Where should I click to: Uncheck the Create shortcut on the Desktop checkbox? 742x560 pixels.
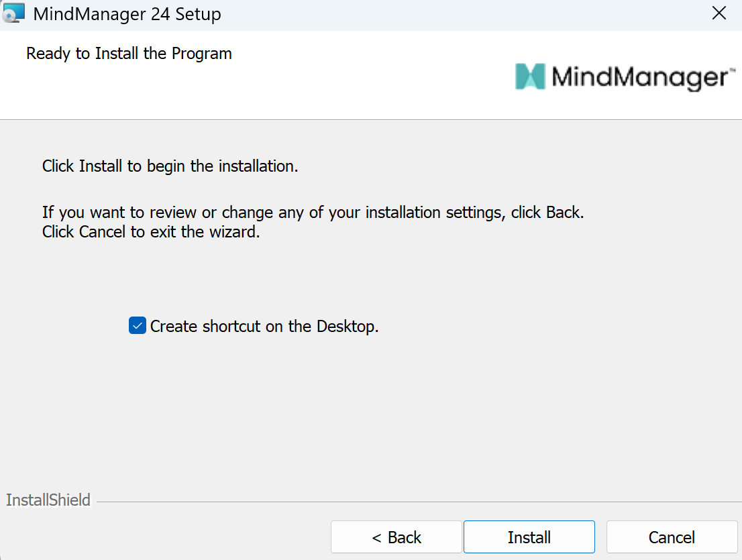[138, 327]
